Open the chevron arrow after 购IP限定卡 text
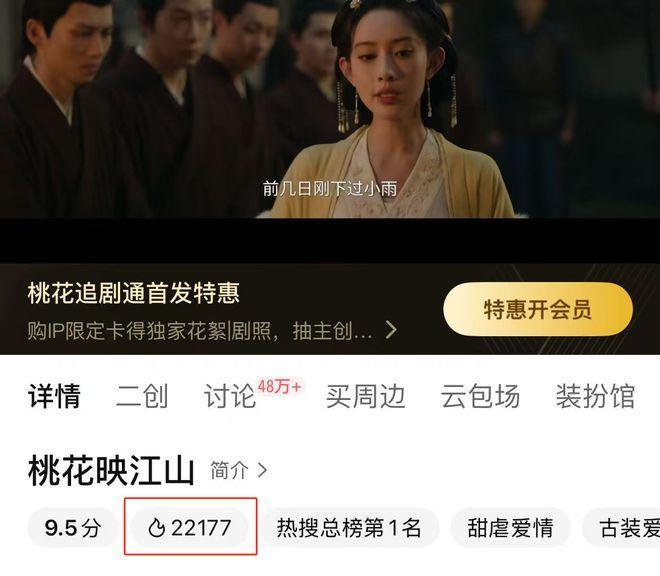The image size is (660, 576). (391, 330)
